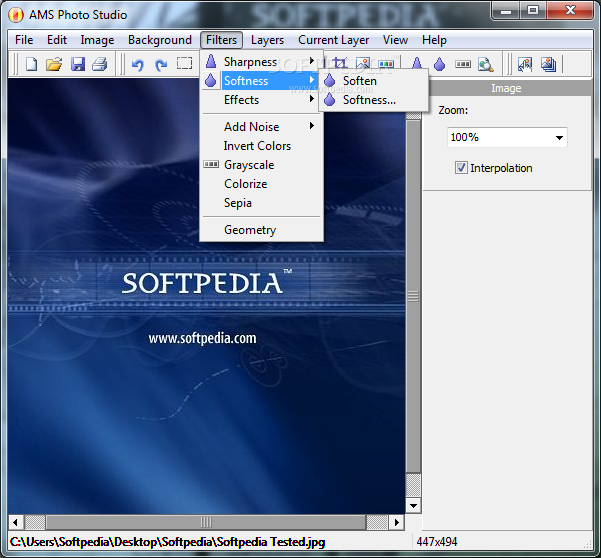The width and height of the screenshot is (601, 558).
Task: Click the stacked layers icon in toolbar
Action: (548, 64)
